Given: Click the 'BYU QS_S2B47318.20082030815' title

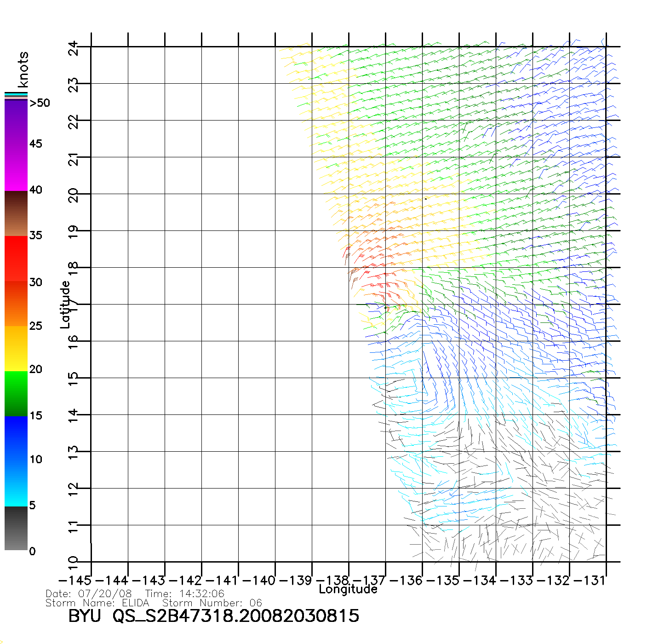Looking at the screenshot, I should (x=213, y=616).
